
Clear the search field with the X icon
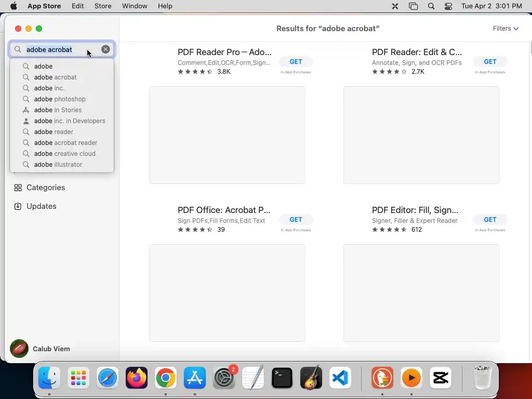coord(105,49)
